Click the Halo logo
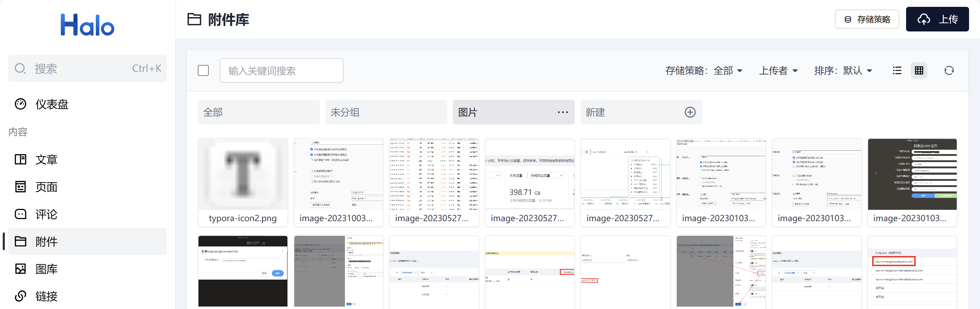 88,25
